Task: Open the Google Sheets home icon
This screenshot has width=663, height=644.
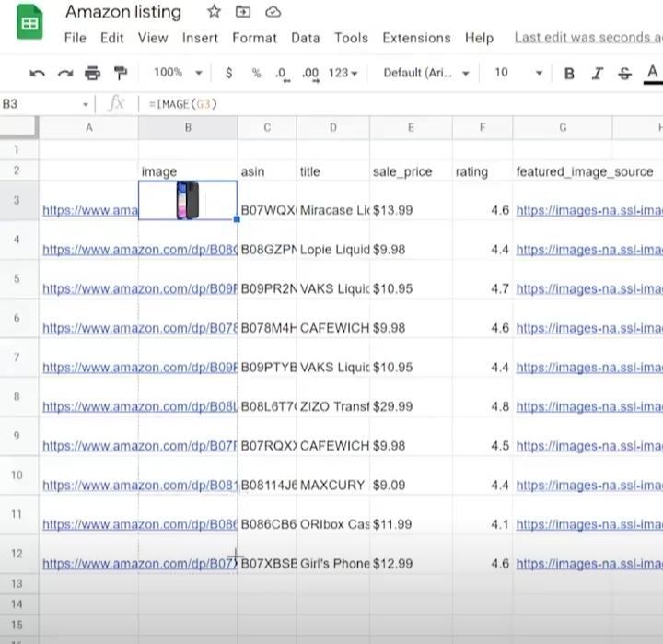Action: tap(29, 24)
